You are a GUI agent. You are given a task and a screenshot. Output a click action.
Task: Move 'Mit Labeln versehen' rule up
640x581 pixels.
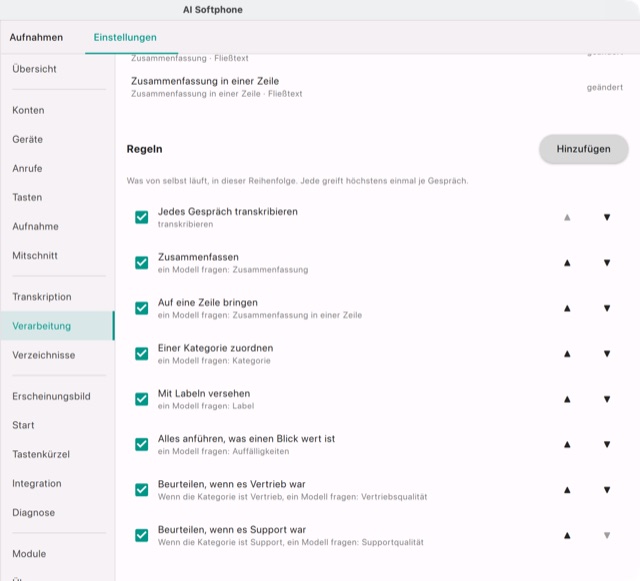pyautogui.click(x=567, y=399)
